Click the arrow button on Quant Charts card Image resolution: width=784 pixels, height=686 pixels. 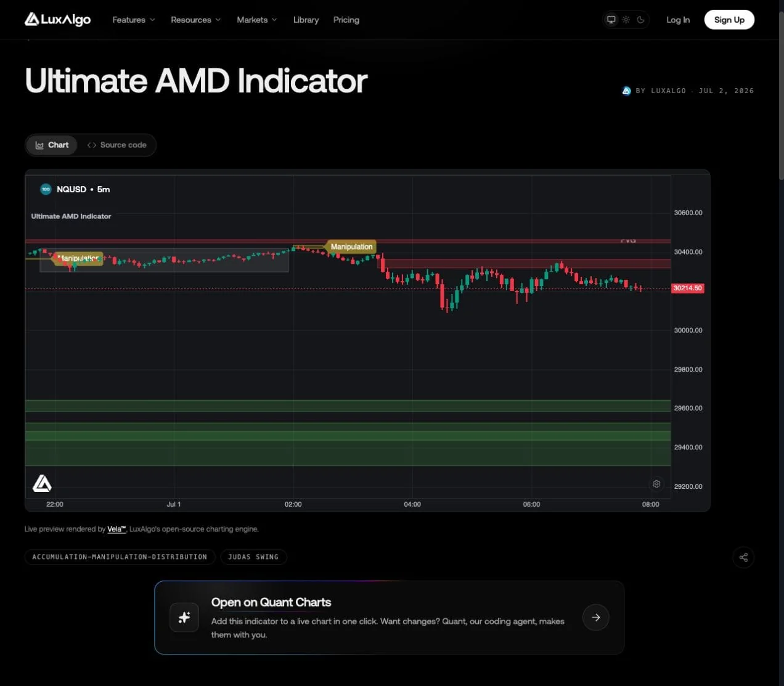pos(596,618)
